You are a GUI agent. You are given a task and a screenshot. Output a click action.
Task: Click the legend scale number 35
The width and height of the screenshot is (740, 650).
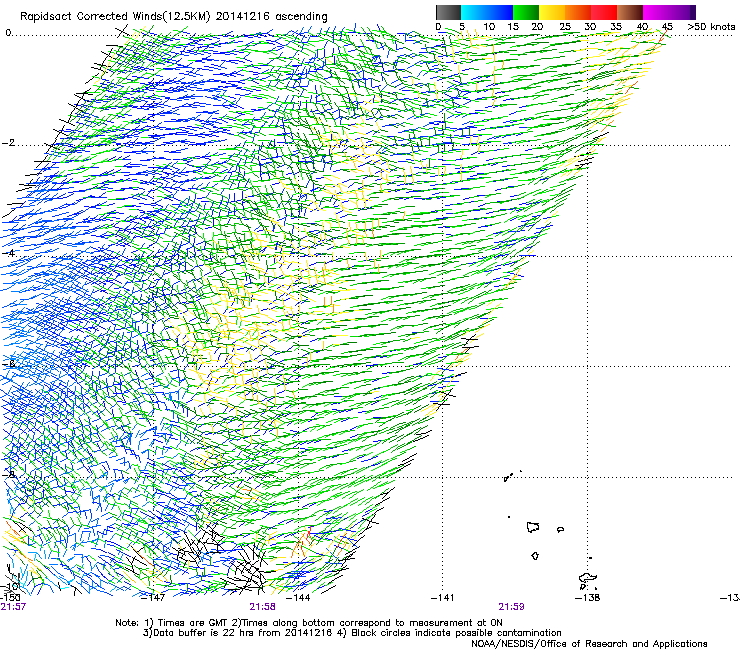(616, 27)
